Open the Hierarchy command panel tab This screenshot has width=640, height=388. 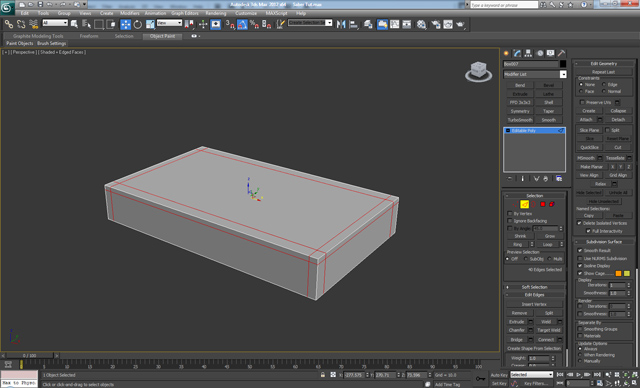[529, 53]
